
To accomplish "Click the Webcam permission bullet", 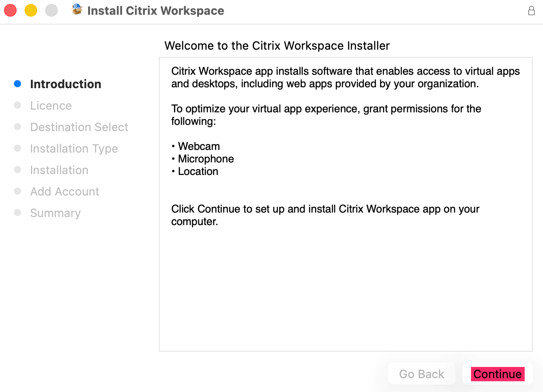I will point(199,146).
